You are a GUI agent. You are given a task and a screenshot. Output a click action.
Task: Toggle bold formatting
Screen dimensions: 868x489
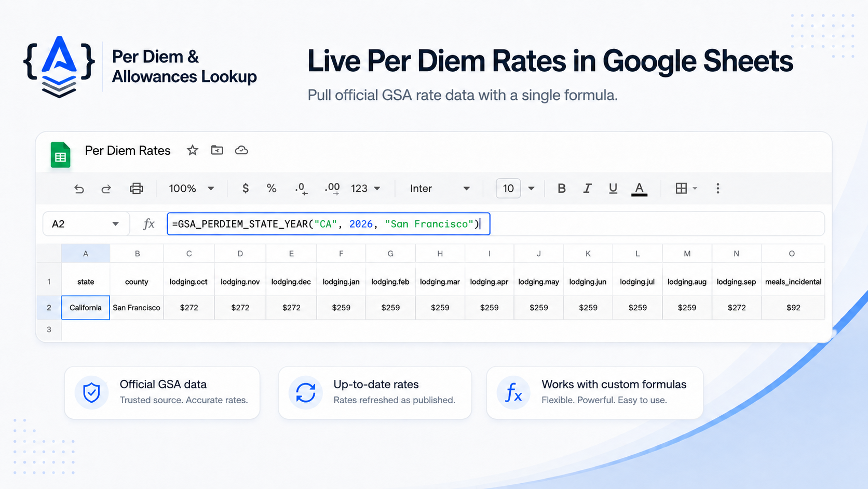[x=562, y=188]
